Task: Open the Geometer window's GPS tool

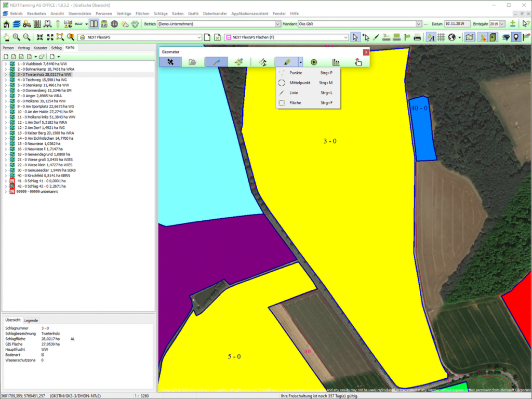Action: click(x=170, y=61)
